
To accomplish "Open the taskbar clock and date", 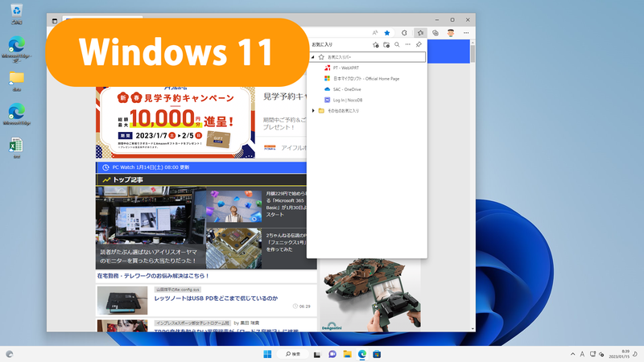I will coord(619,354).
